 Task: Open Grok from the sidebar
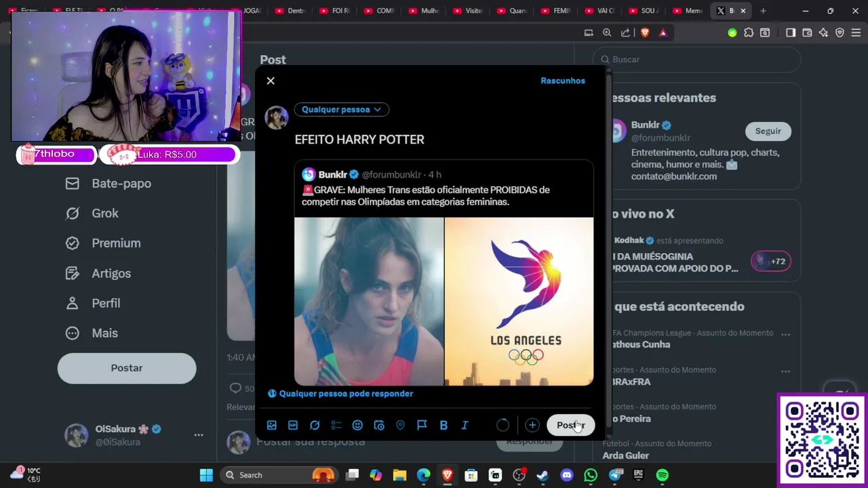pos(92,213)
